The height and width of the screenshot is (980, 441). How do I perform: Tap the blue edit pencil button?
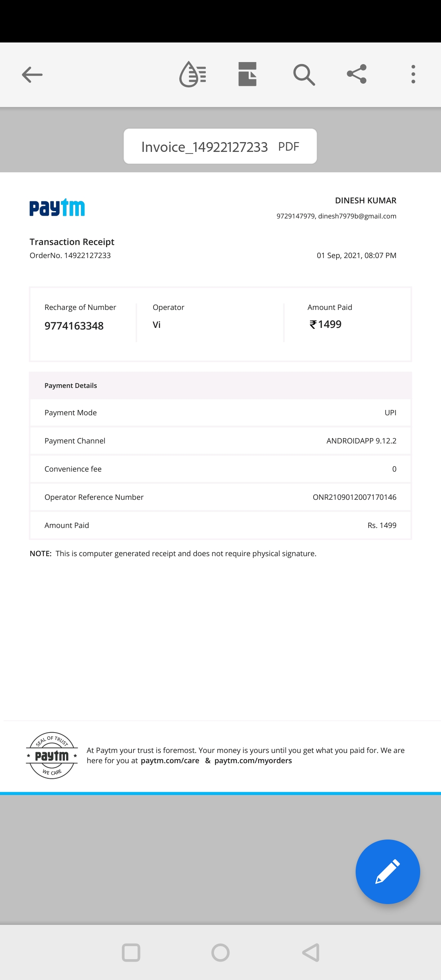click(388, 871)
